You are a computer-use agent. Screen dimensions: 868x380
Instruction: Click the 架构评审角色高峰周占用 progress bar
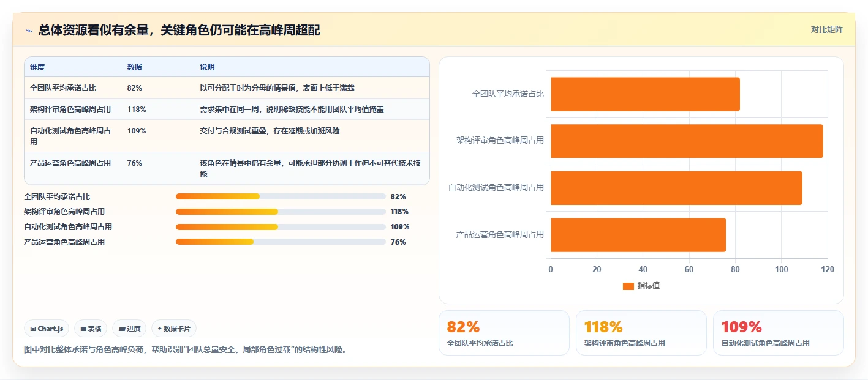281,212
